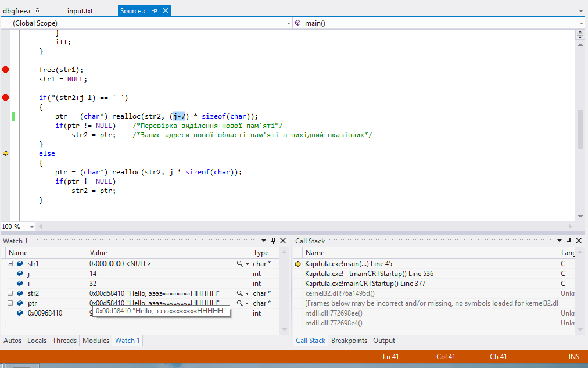
Task: Click the Watch Value column header
Action: coord(168,253)
